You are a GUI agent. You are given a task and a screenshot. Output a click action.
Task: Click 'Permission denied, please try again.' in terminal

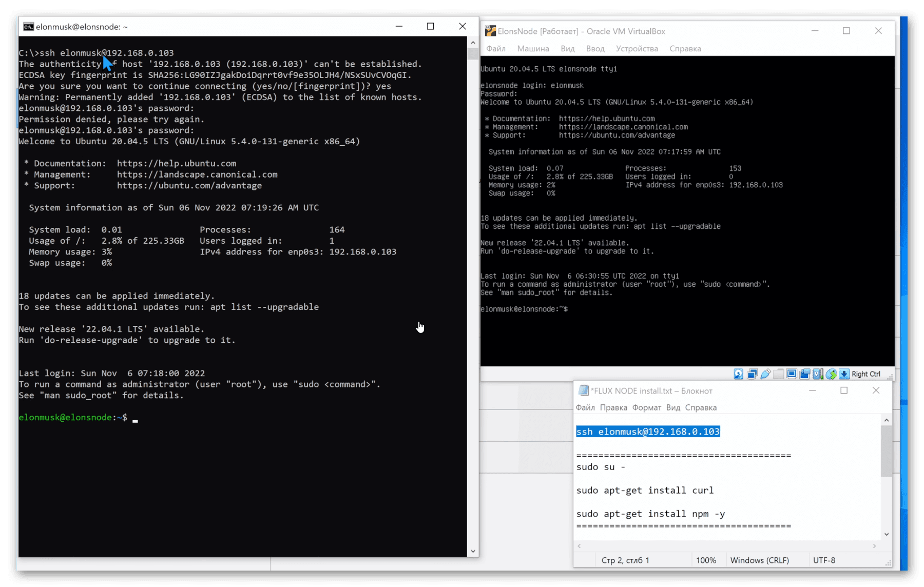[111, 119]
